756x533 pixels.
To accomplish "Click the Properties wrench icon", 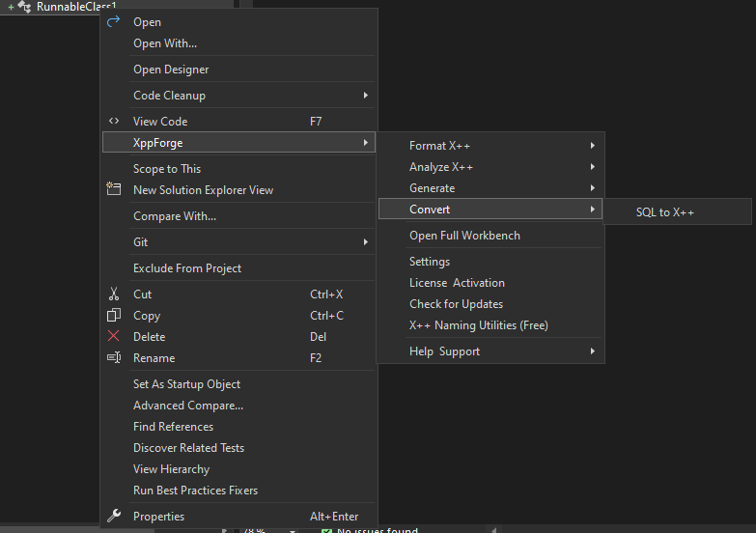I will 114,516.
